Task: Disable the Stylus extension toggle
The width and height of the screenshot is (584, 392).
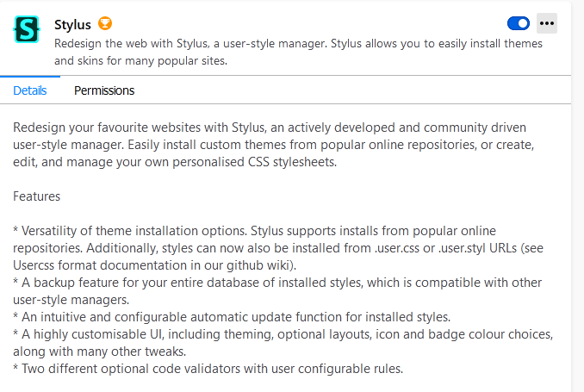Action: pos(518,23)
